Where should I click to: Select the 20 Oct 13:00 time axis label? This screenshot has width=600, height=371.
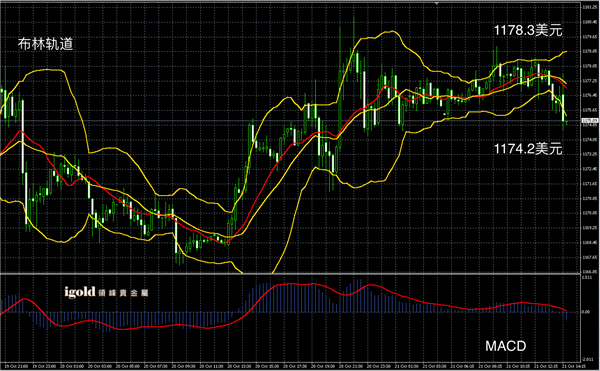coord(240,366)
